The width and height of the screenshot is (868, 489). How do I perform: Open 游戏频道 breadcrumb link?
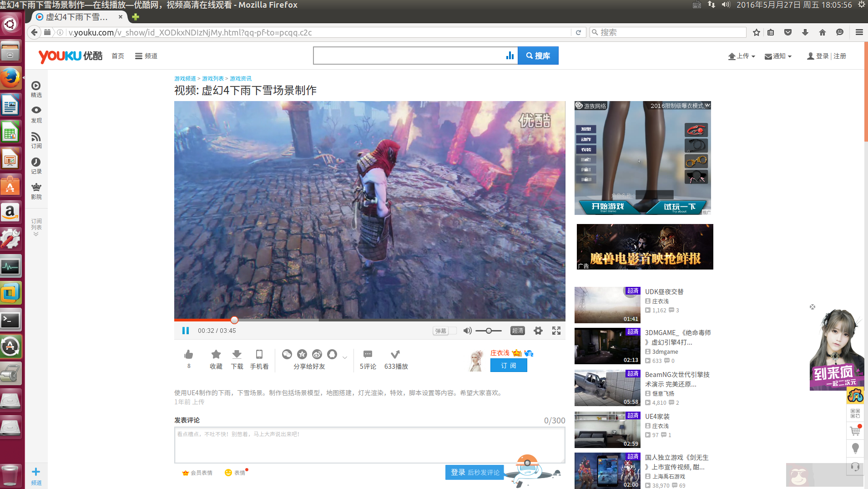point(184,78)
